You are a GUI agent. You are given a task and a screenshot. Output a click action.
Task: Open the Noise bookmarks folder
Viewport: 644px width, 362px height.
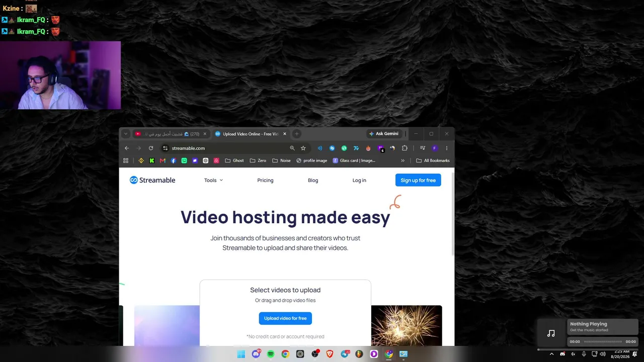pyautogui.click(x=281, y=160)
